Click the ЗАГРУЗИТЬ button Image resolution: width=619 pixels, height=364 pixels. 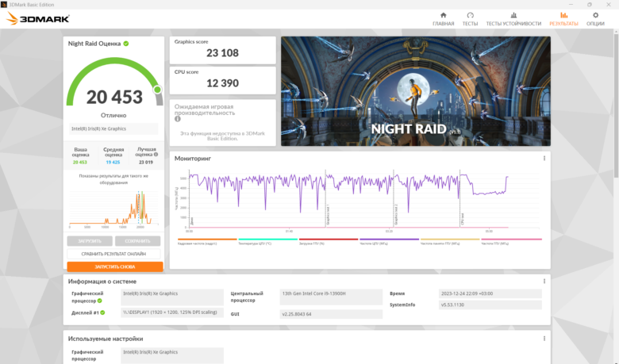[x=90, y=241]
